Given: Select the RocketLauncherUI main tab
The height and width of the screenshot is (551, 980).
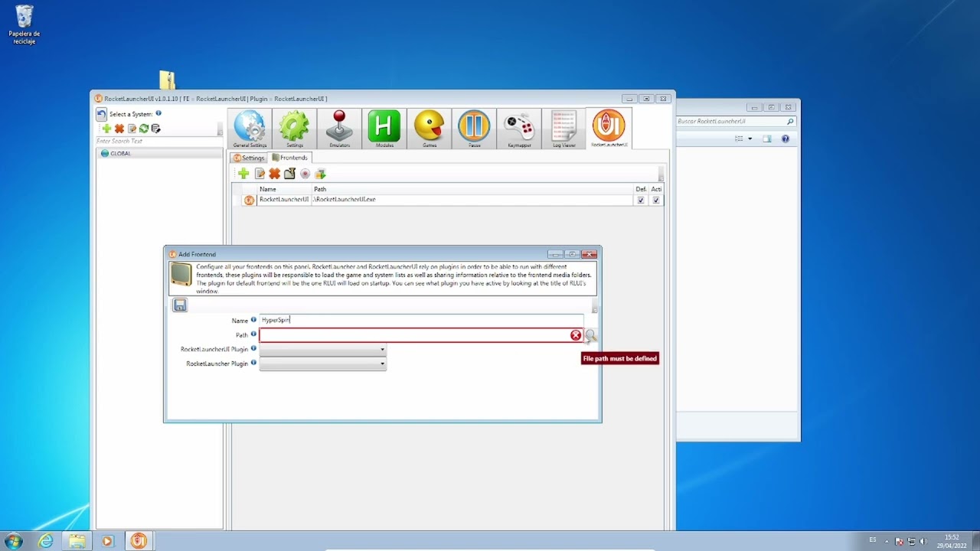Looking at the screenshot, I should click(609, 129).
